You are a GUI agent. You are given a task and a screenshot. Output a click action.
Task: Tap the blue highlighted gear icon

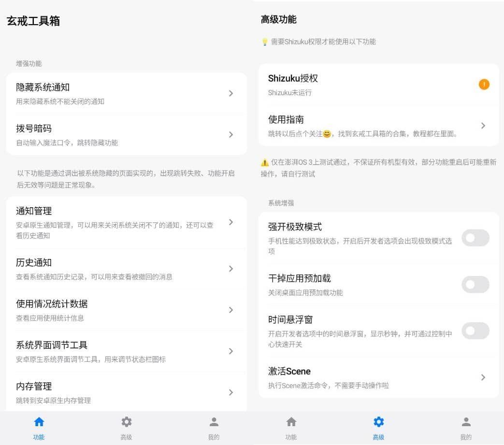(x=378, y=422)
